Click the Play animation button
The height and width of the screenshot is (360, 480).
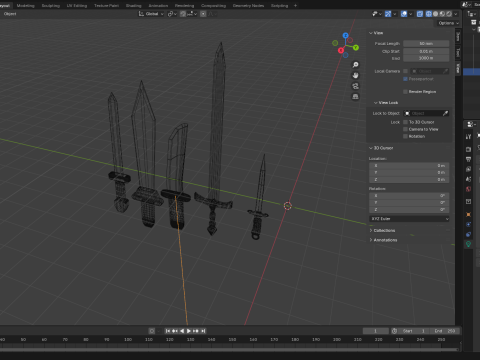click(189, 331)
